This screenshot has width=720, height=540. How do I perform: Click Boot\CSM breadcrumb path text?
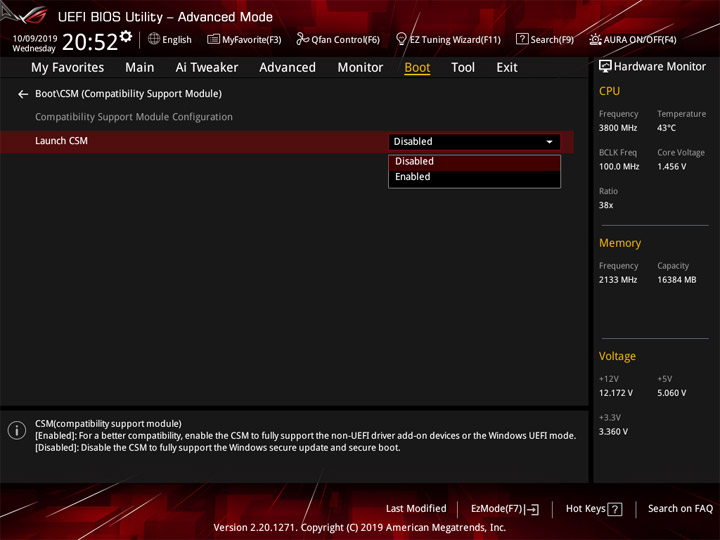pyautogui.click(x=128, y=94)
